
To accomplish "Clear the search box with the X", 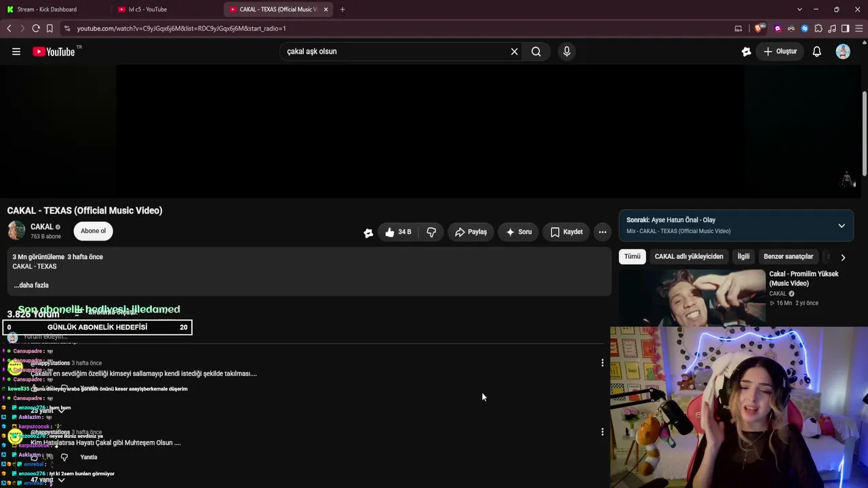I will 514,52.
